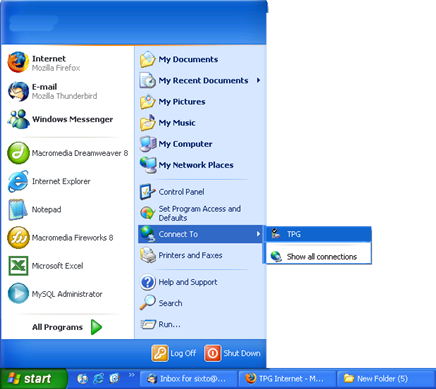
Task: Click the MySQL Administrator text label
Action: click(x=67, y=294)
